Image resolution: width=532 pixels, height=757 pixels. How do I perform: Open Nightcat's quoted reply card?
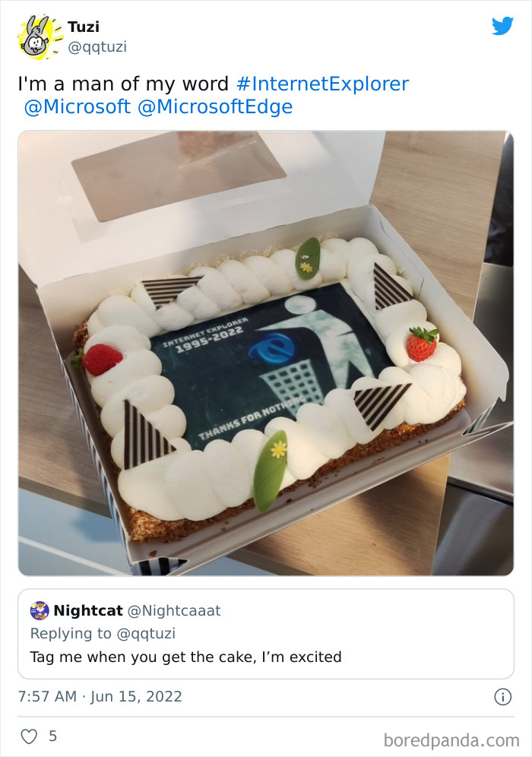(x=265, y=633)
